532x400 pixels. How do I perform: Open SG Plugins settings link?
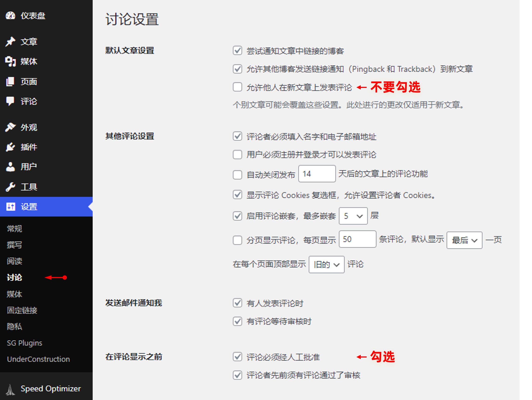[25, 343]
